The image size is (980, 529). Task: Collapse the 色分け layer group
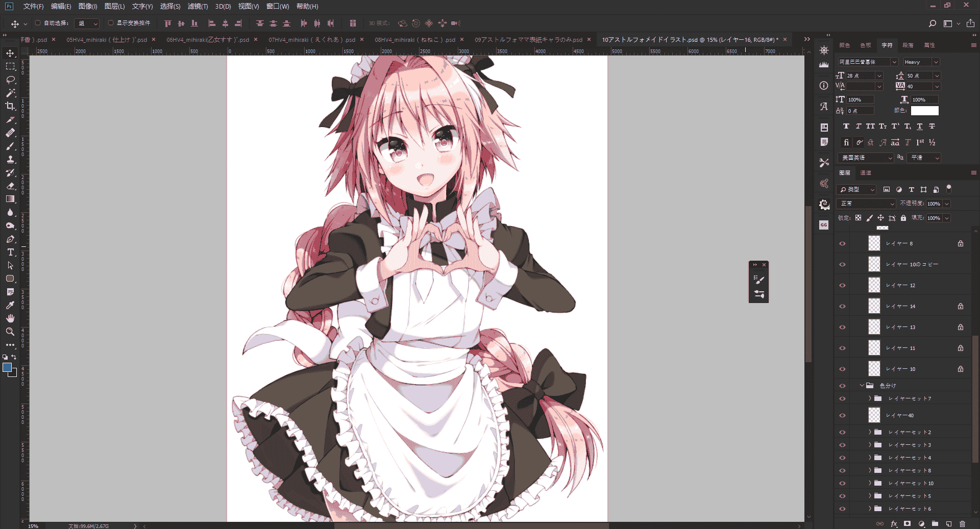coord(862,386)
